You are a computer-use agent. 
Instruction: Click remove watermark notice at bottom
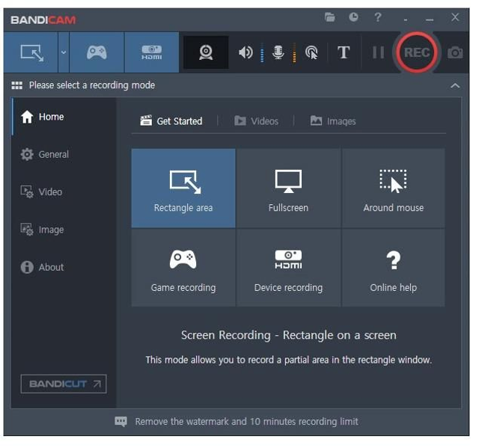tap(237, 422)
